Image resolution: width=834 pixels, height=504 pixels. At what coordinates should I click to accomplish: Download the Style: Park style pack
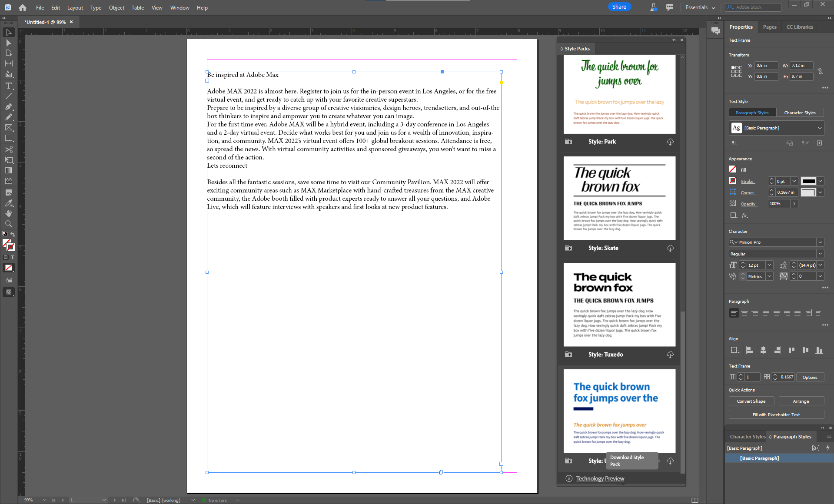670,142
